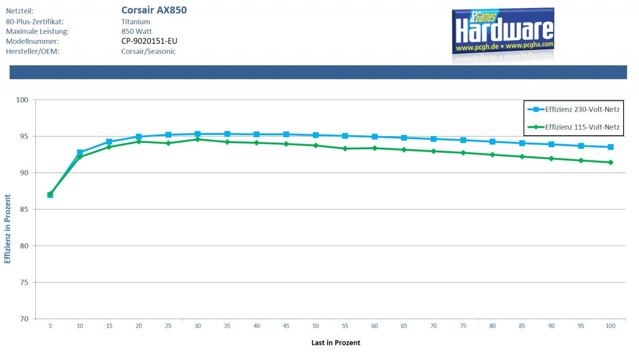Image resolution: width=639 pixels, height=364 pixels.
Task: Click x-axis load label 65
Action: [404, 326]
